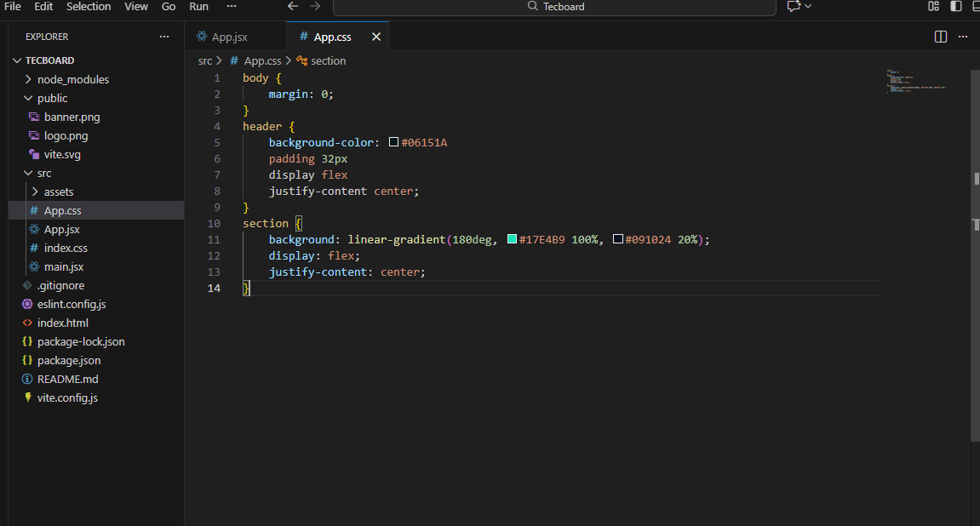Click the Customize Layout icon
The height and width of the screenshot is (526, 980).
click(x=934, y=6)
